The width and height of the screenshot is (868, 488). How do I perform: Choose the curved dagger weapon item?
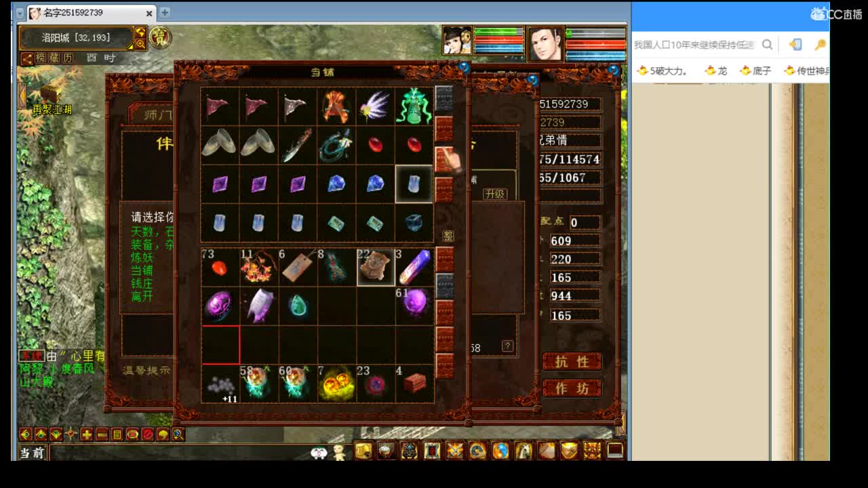point(298,145)
